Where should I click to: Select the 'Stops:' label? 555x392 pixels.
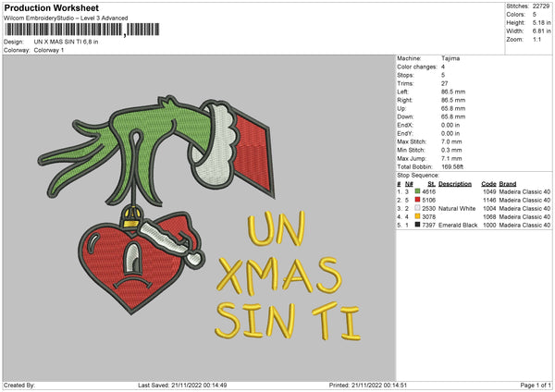pos(405,75)
